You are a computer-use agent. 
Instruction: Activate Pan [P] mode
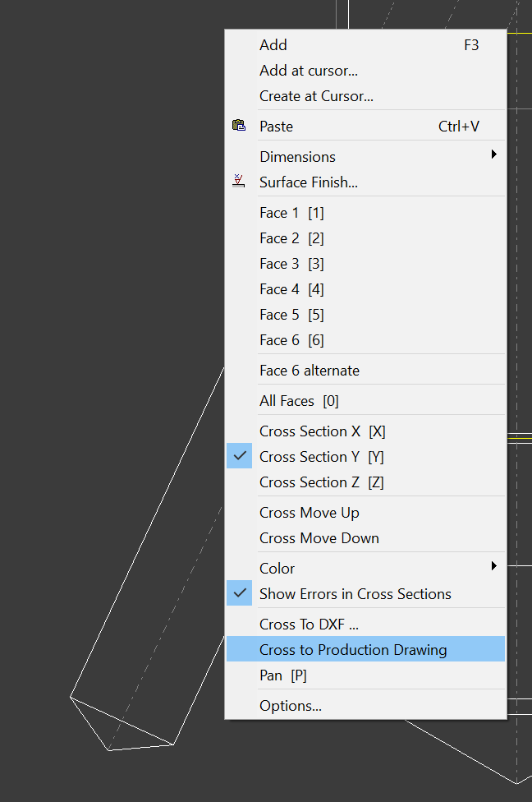pos(365,675)
